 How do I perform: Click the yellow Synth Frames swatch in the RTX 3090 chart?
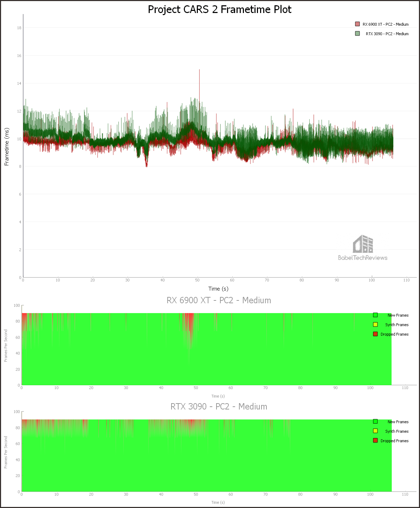(375, 431)
